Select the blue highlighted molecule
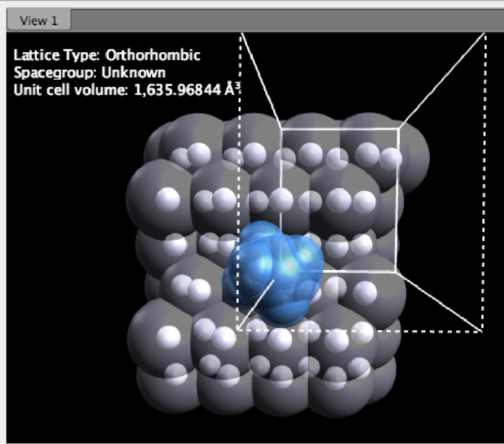The width and height of the screenshot is (504, 444). 273,273
